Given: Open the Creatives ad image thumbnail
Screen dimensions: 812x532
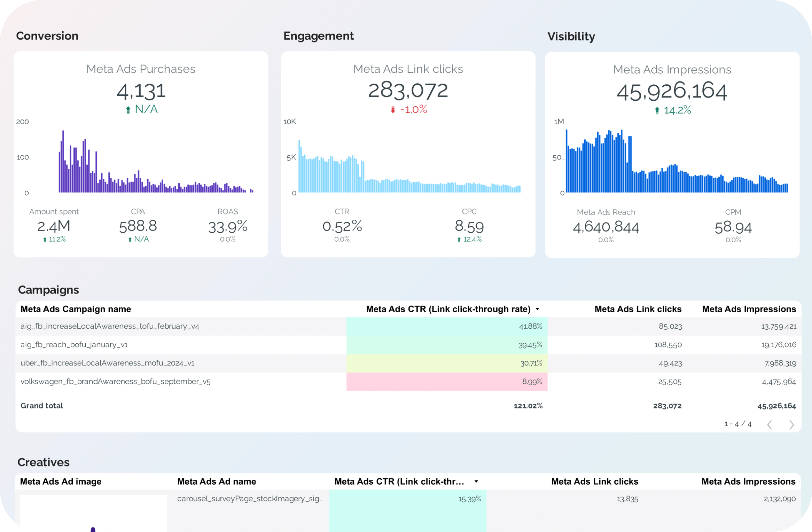Looking at the screenshot, I should click(x=93, y=513).
